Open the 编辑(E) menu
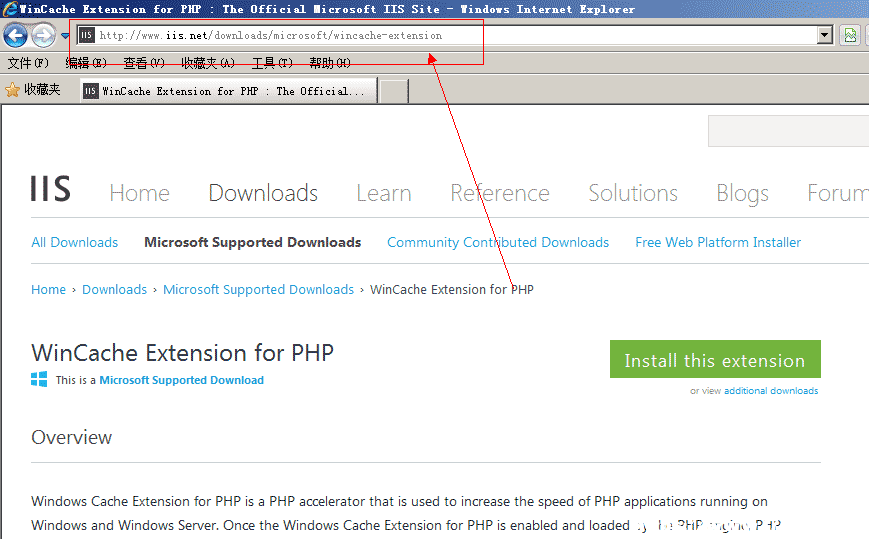The image size is (869, 539). pyautogui.click(x=86, y=63)
